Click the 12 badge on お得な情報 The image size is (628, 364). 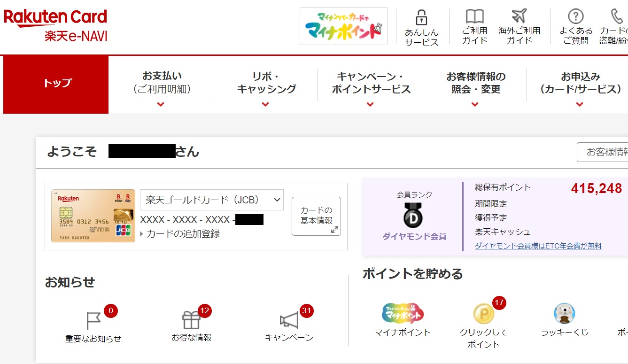204,310
